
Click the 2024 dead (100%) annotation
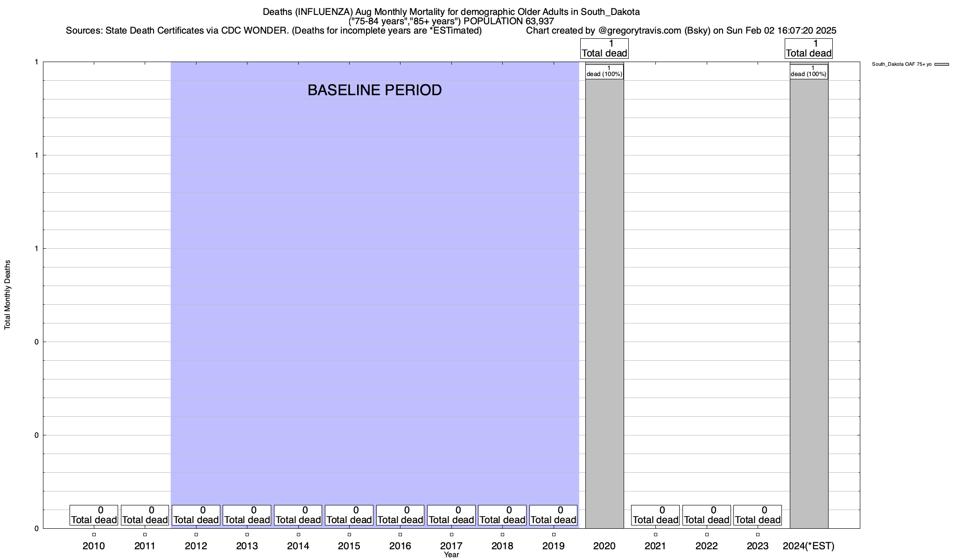[809, 71]
